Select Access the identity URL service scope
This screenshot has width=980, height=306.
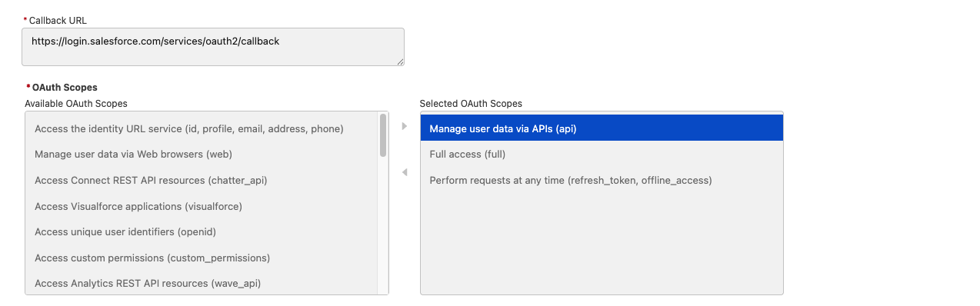202,128
